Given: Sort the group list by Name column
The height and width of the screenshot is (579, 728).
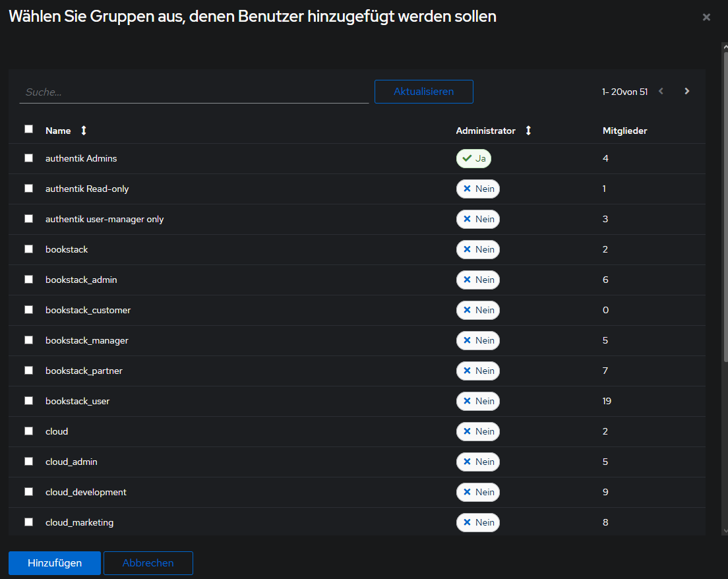Looking at the screenshot, I should [83, 131].
